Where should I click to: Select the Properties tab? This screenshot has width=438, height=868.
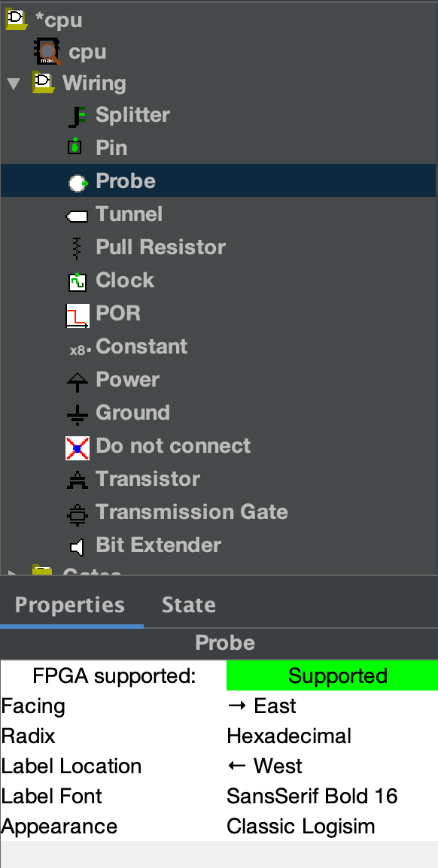[x=70, y=604]
